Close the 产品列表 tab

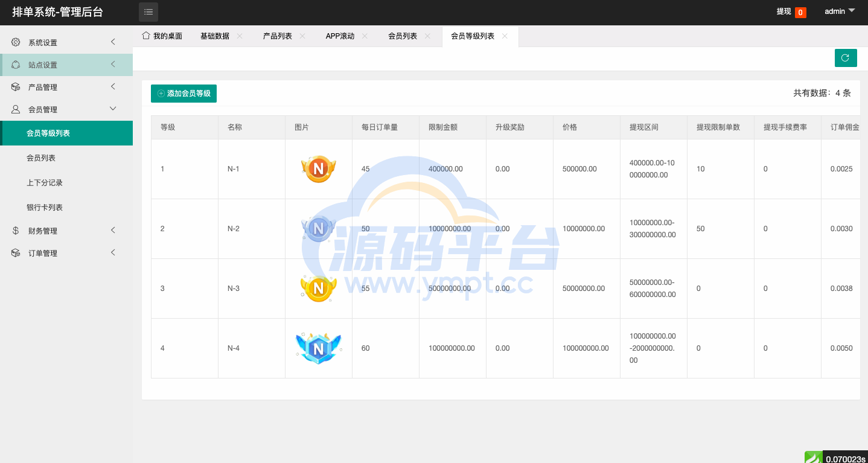click(302, 36)
